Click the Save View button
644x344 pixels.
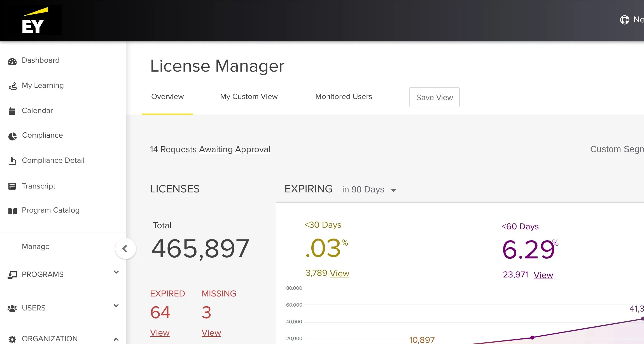pyautogui.click(x=434, y=97)
